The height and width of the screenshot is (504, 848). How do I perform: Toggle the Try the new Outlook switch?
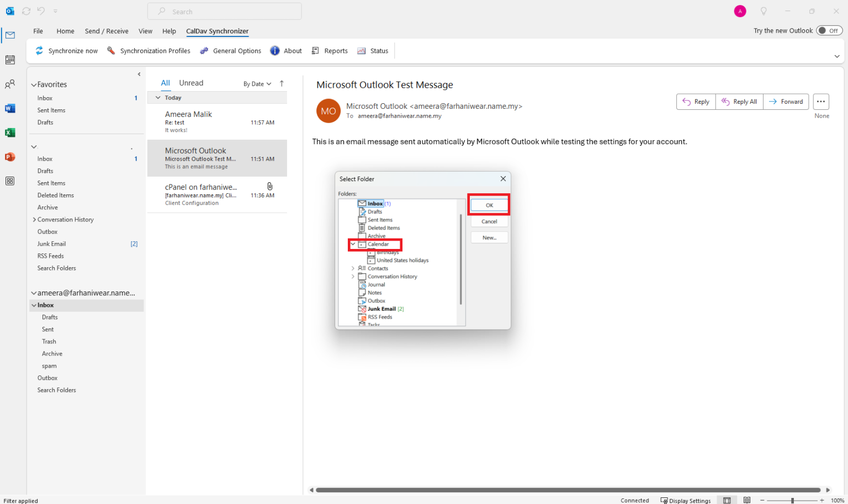click(829, 30)
